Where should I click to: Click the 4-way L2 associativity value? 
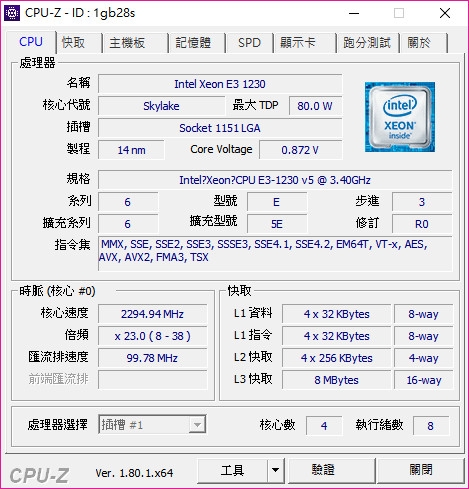pyautogui.click(x=423, y=358)
